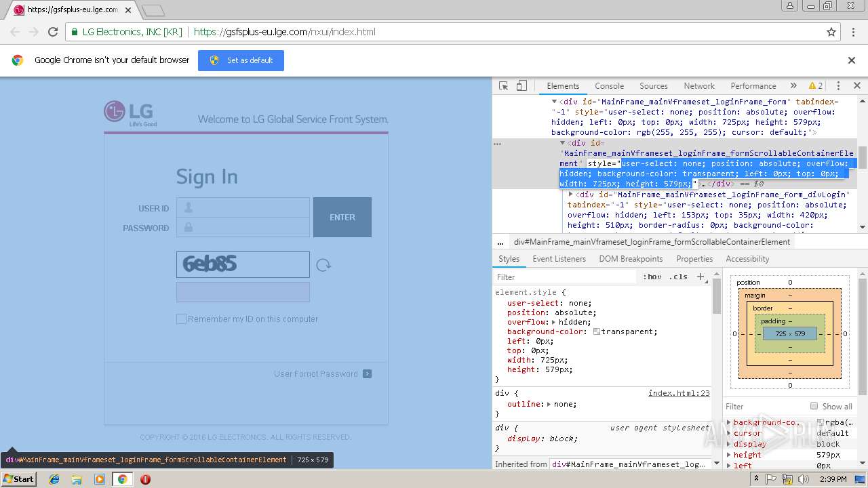
Task: Expand the computed background-color property
Action: coord(729,422)
